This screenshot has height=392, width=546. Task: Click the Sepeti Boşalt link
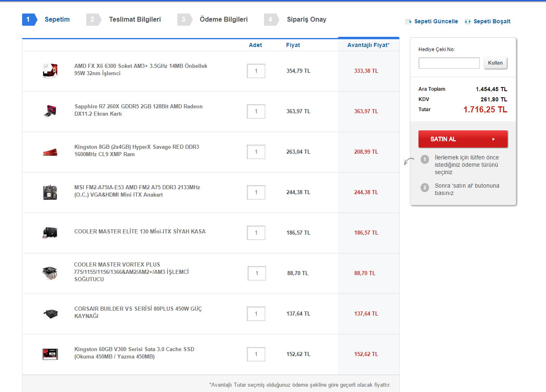[x=492, y=22]
